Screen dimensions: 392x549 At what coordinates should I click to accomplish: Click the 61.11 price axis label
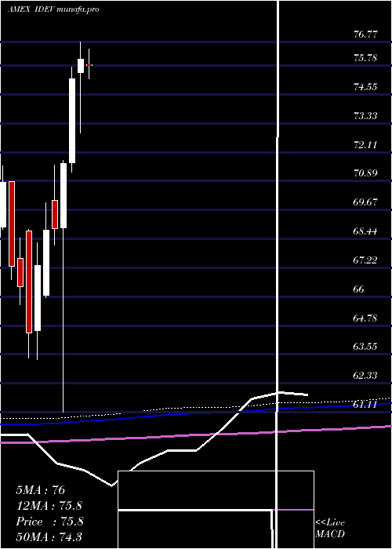tap(365, 405)
